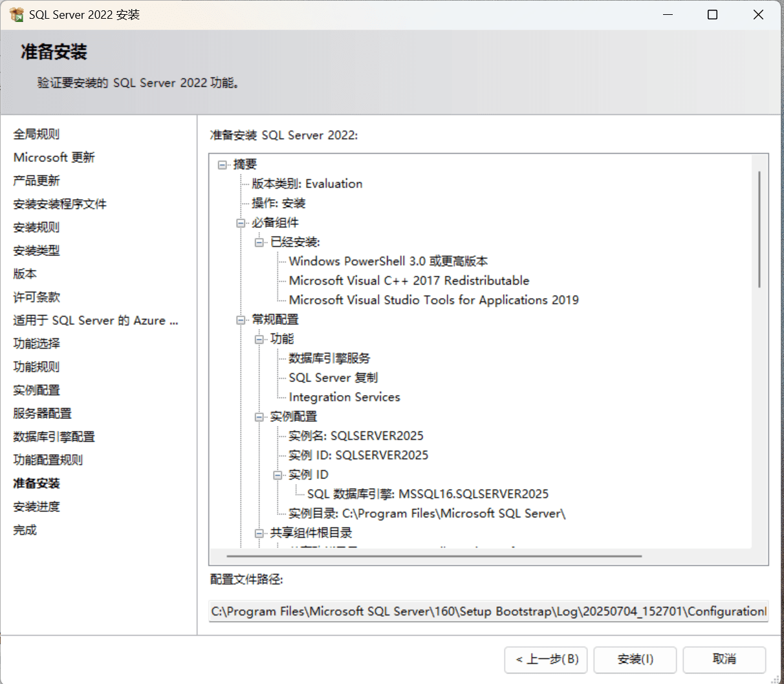Click the 共享组件根目录 label text
Image resolution: width=784 pixels, height=684 pixels.
point(311,533)
